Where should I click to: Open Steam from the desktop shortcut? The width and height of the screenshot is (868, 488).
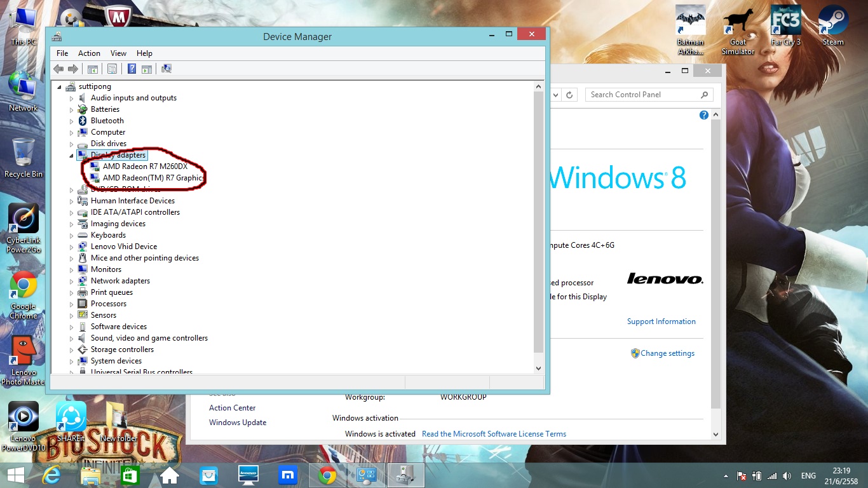pos(833,25)
